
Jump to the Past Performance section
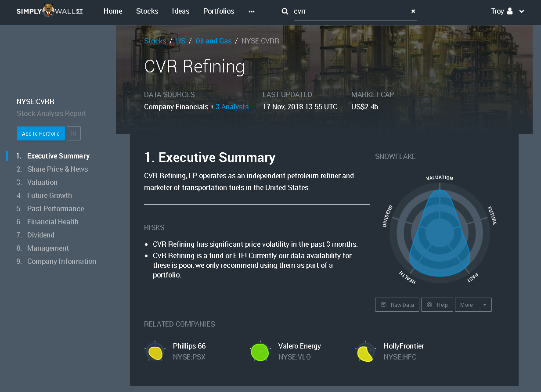click(55, 209)
